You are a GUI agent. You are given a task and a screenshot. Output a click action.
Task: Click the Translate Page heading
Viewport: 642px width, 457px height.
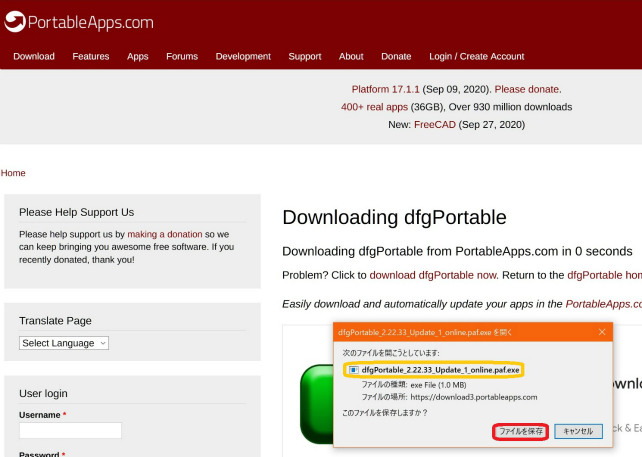pos(55,321)
